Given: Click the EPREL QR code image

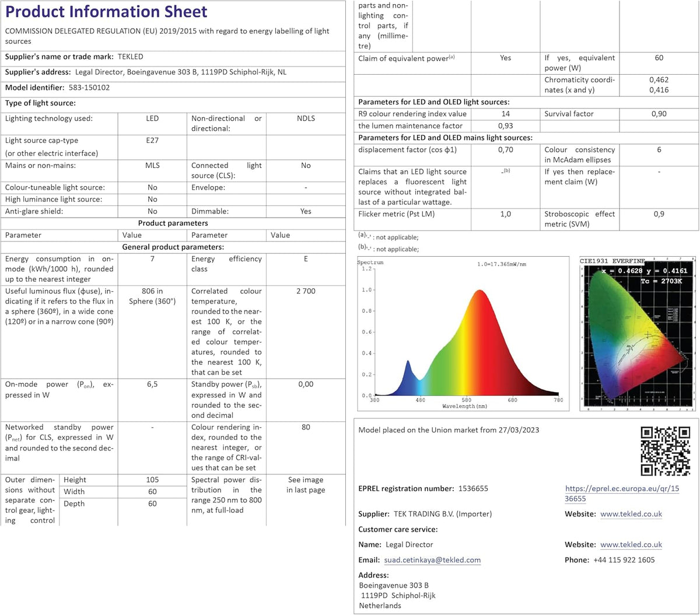Looking at the screenshot, I should click(x=666, y=450).
